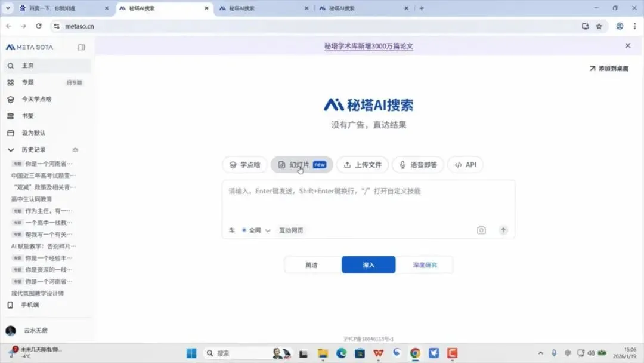Screen dimensions: 644x363
Task: Open the 云水无居 user profile
Action: (27, 331)
